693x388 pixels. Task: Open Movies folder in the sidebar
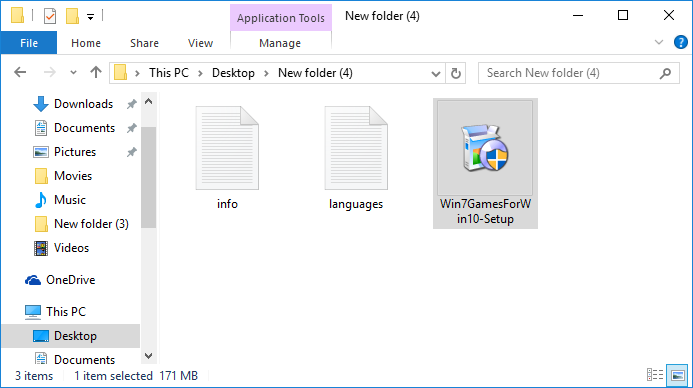tap(73, 176)
